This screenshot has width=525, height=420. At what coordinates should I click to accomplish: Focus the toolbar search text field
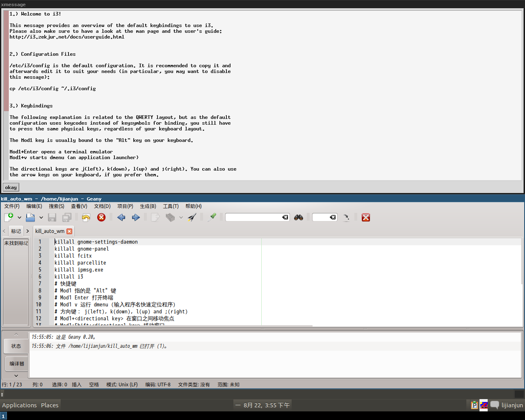click(254, 217)
